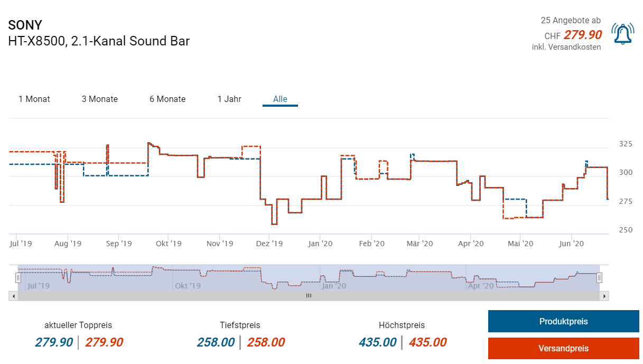Open the 25 Angebote ab offers text
This screenshot has height=364, width=643.
[571, 21]
